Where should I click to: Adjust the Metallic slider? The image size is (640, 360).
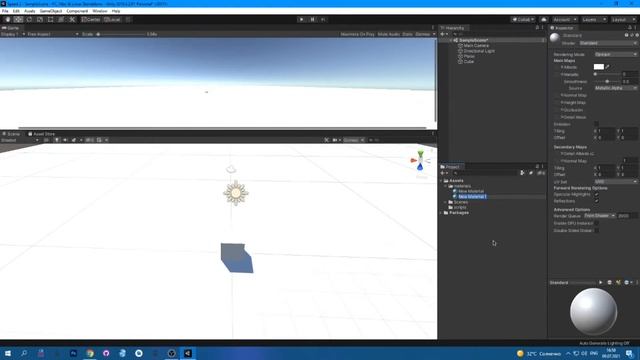click(x=608, y=74)
